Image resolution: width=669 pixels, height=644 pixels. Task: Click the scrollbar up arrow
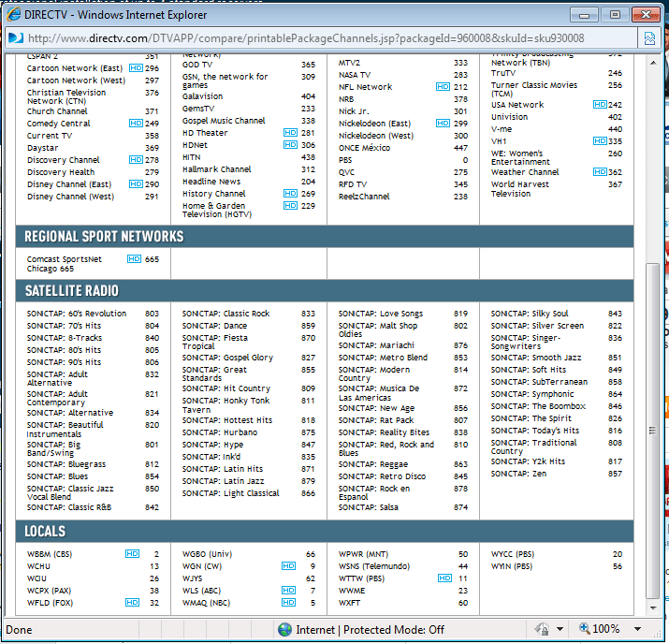tap(653, 63)
